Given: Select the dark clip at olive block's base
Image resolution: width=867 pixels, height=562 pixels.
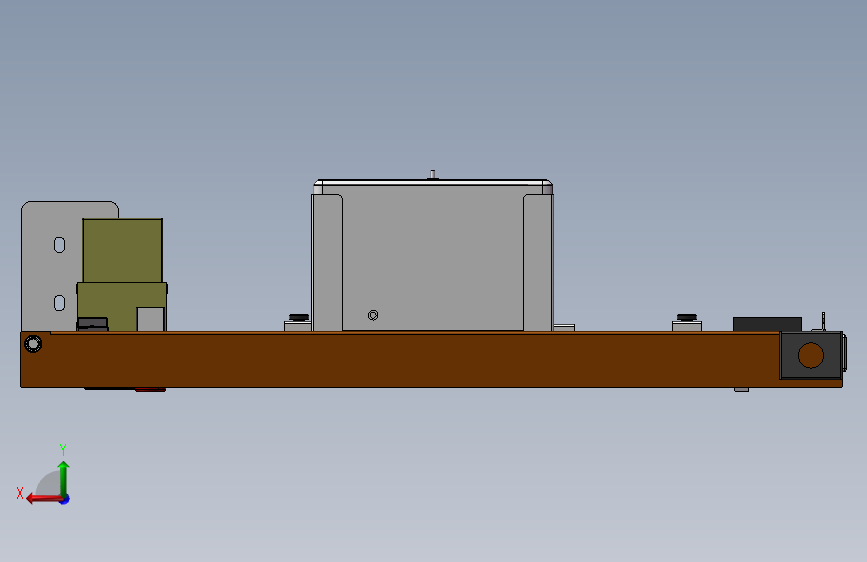Looking at the screenshot, I should (x=92, y=324).
